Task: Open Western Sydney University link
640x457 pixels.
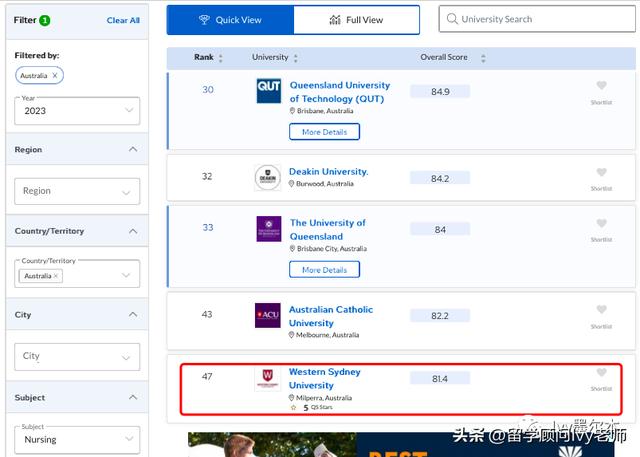Action: pos(325,378)
